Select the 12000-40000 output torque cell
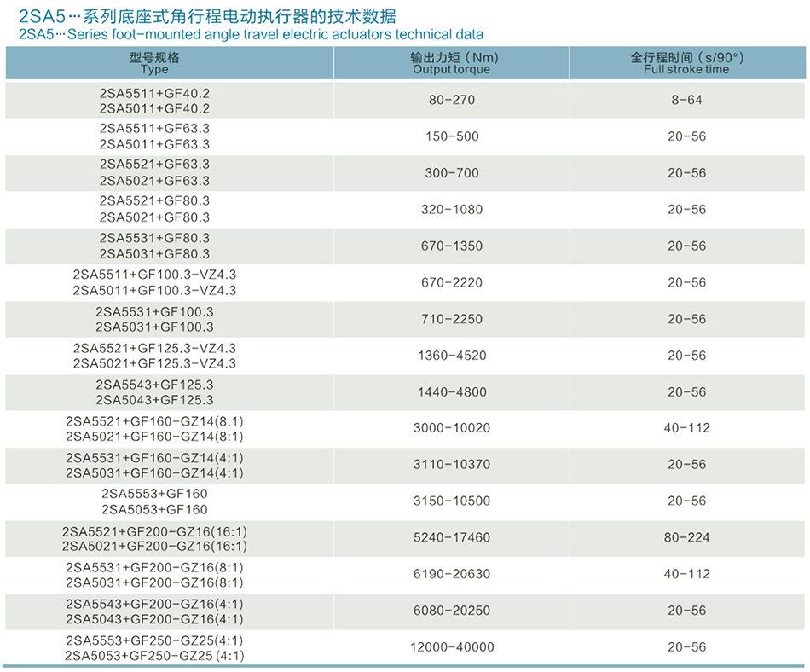810x672 pixels. (452, 647)
